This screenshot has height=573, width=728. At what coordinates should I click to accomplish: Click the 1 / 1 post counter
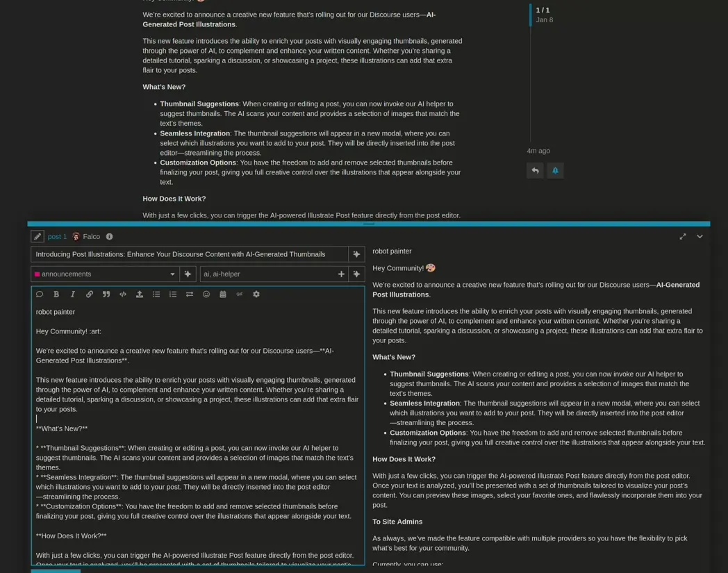coord(543,10)
